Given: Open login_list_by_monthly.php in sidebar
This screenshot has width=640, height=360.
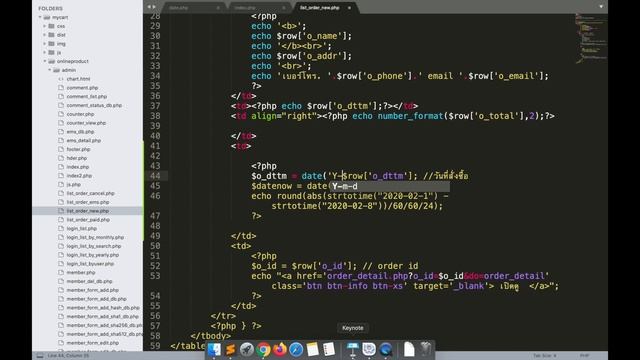Looking at the screenshot, I should tap(95, 237).
